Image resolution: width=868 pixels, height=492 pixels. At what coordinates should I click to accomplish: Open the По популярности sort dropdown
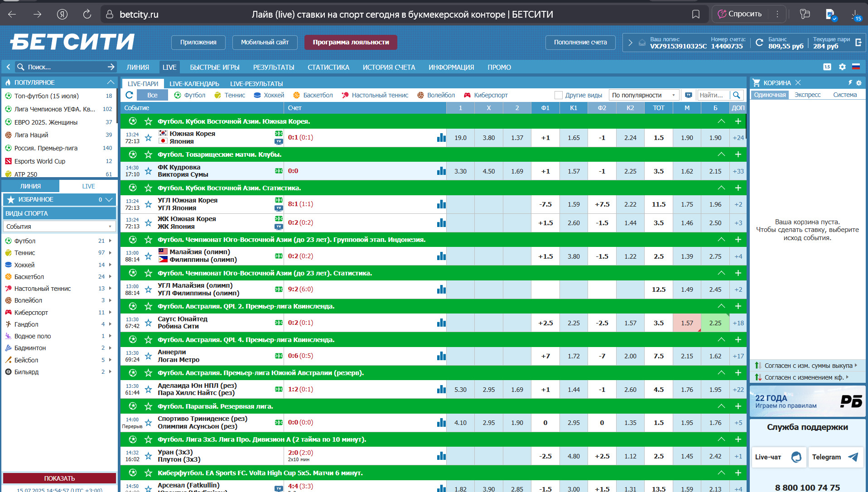click(x=644, y=95)
